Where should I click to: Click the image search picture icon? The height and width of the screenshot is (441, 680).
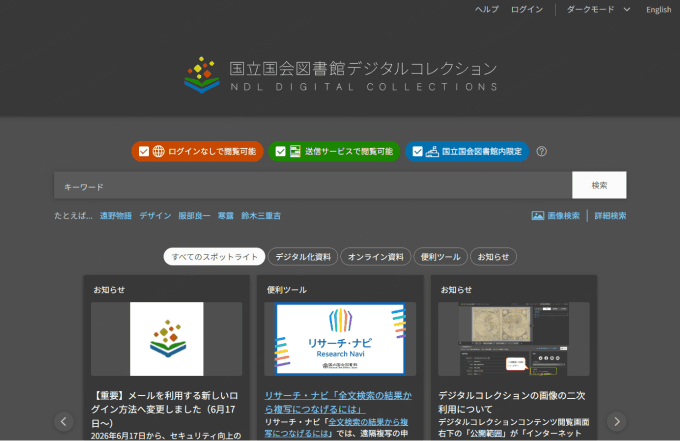click(x=538, y=216)
